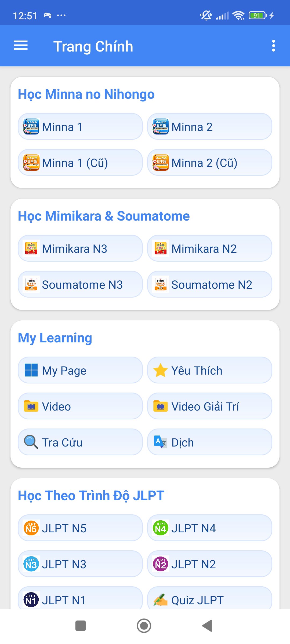Tap the Yêu Thích star icon
The height and width of the screenshot is (644, 290).
[161, 370]
